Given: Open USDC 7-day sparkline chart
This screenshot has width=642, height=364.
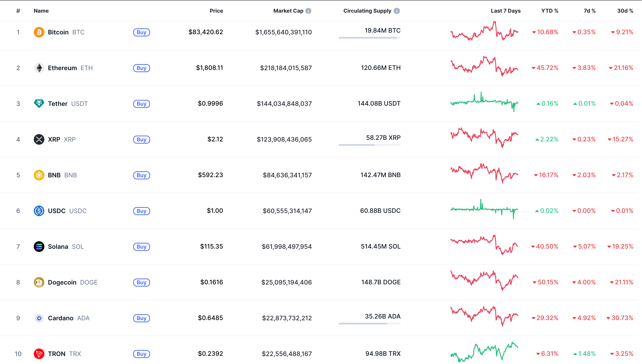Looking at the screenshot, I should (484, 209).
